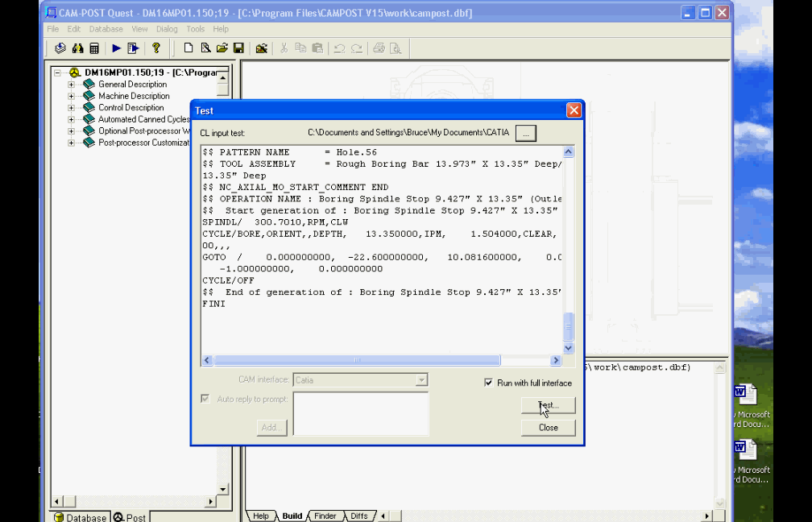The height and width of the screenshot is (522, 812).
Task: Click the CL text horizontal scrollbar thumb
Action: (x=357, y=360)
